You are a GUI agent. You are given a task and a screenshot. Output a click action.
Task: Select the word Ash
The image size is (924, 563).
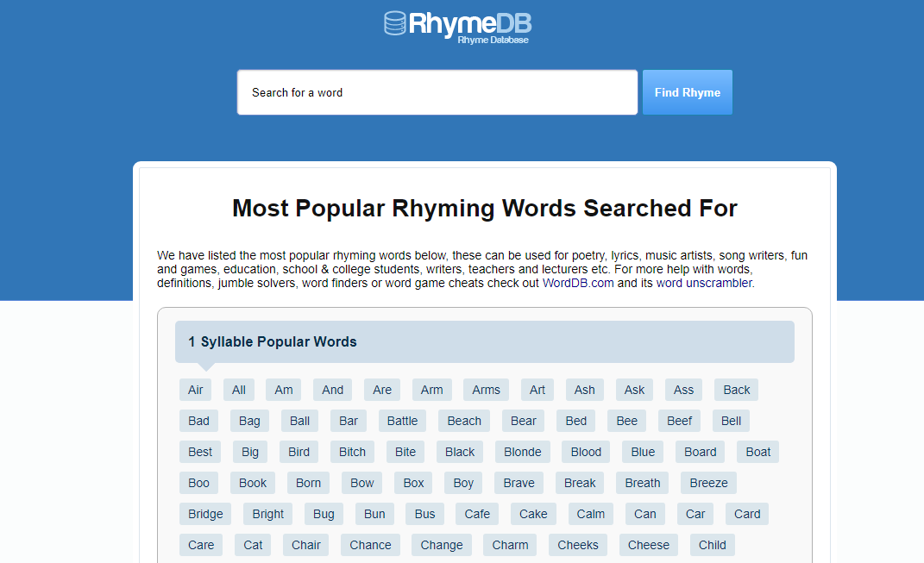click(x=585, y=390)
